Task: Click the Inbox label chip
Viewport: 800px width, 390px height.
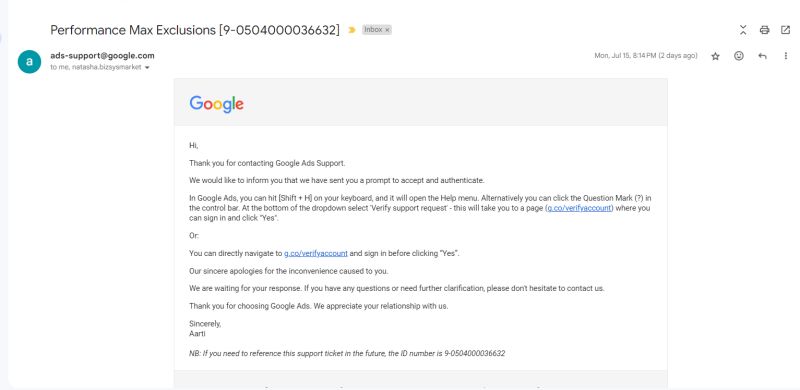Action: coord(373,30)
